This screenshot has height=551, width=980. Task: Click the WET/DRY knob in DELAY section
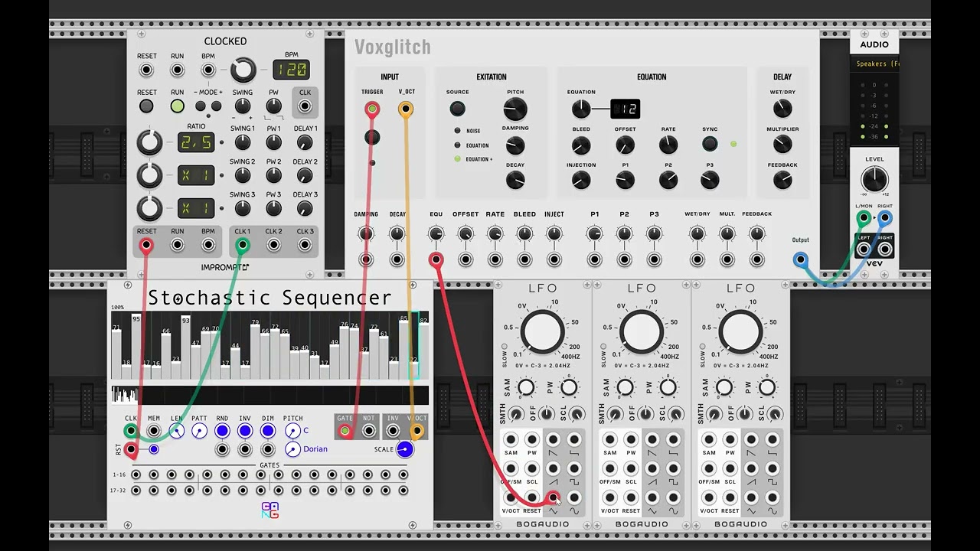click(782, 109)
